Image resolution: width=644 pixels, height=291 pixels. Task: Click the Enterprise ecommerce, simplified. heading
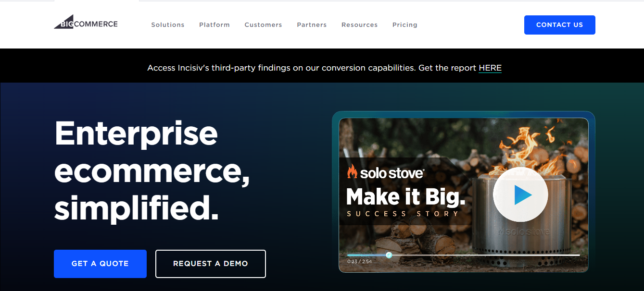(x=152, y=172)
